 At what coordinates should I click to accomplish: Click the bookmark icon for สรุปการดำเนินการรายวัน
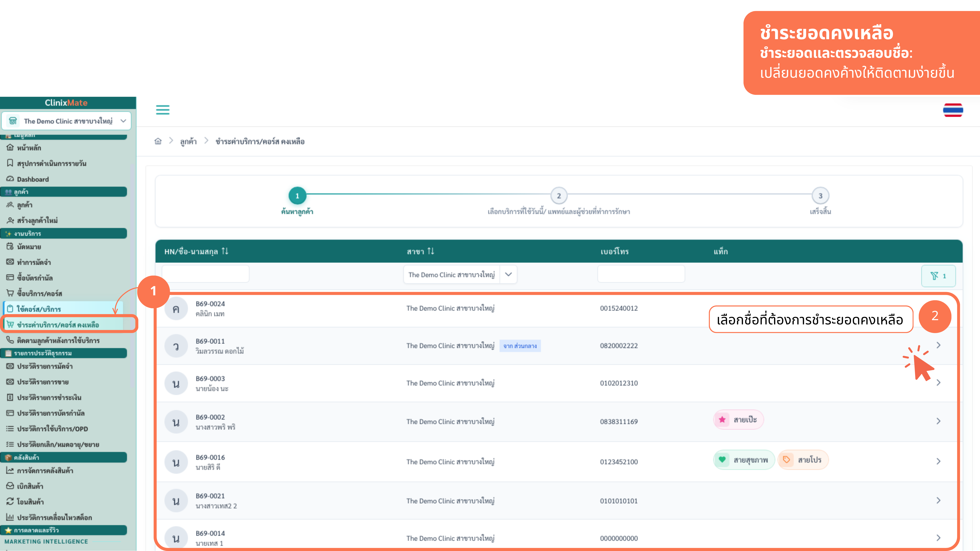pyautogui.click(x=10, y=163)
